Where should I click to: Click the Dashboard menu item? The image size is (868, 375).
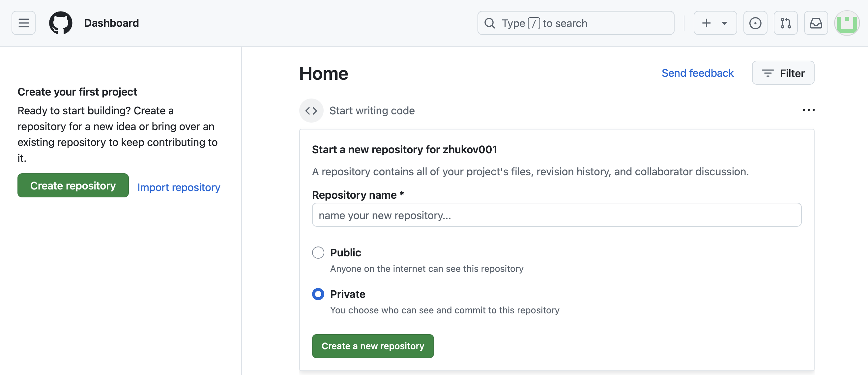111,22
